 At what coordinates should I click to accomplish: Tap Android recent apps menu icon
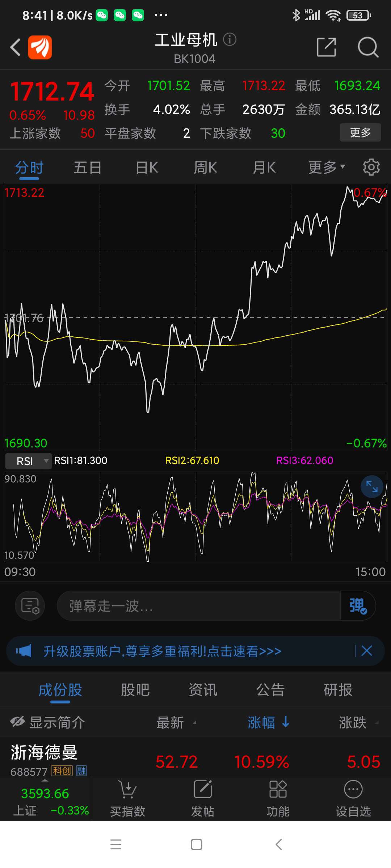116,844
